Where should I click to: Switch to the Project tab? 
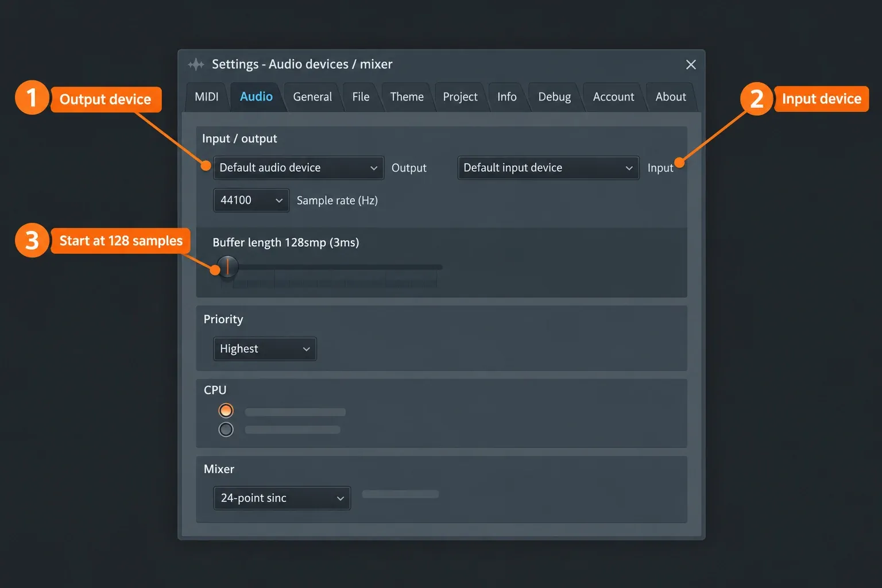tap(460, 97)
